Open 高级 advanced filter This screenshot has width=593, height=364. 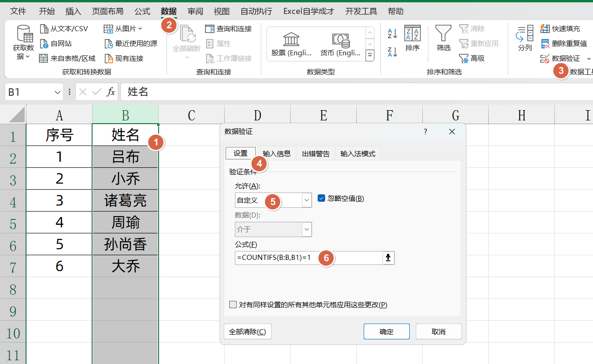pos(472,59)
